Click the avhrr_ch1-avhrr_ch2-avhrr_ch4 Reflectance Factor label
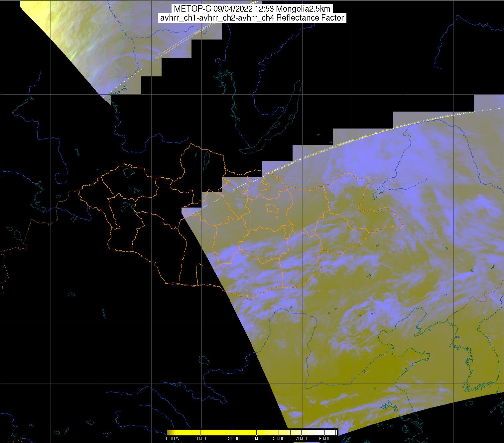Image resolution: width=504 pixels, height=443 pixels. (x=252, y=18)
